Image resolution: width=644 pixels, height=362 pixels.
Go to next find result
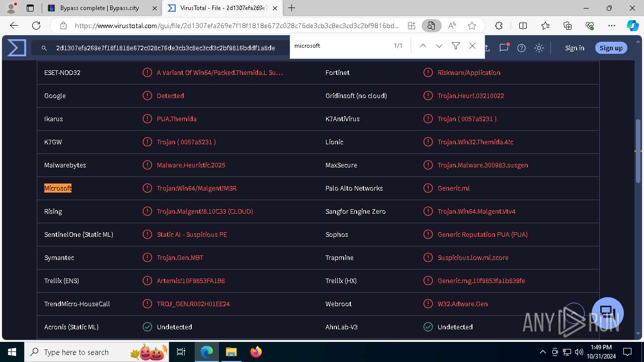coord(439,46)
